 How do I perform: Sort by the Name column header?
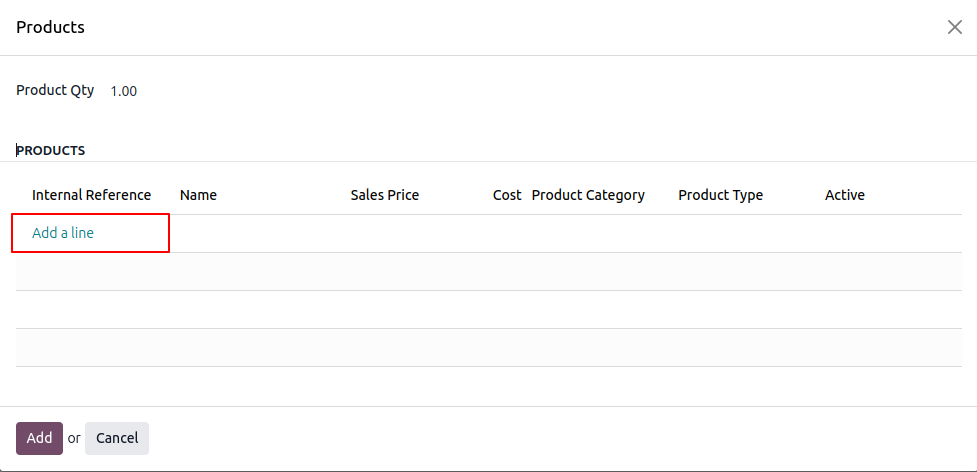pos(198,195)
